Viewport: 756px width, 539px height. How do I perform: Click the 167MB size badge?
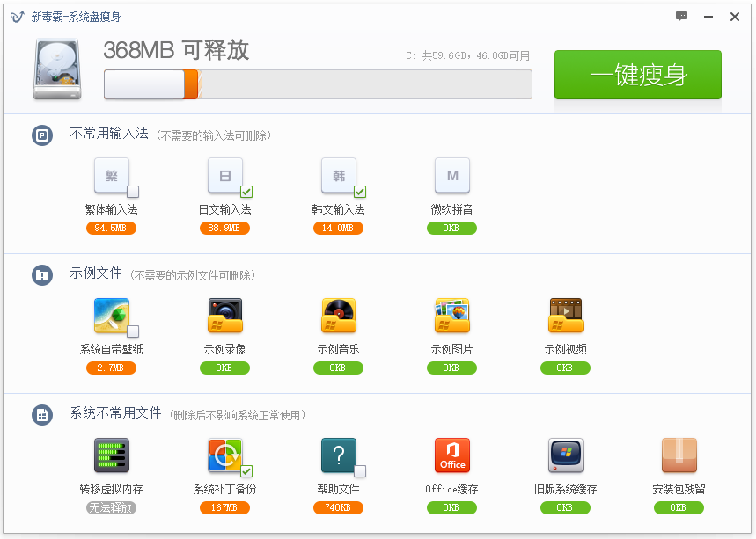click(x=224, y=507)
